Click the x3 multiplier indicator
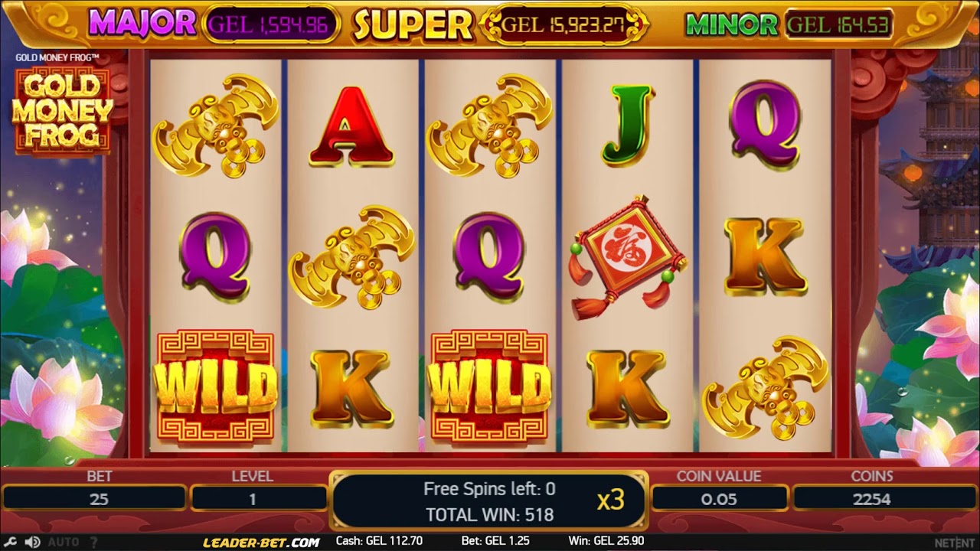 [x=611, y=500]
